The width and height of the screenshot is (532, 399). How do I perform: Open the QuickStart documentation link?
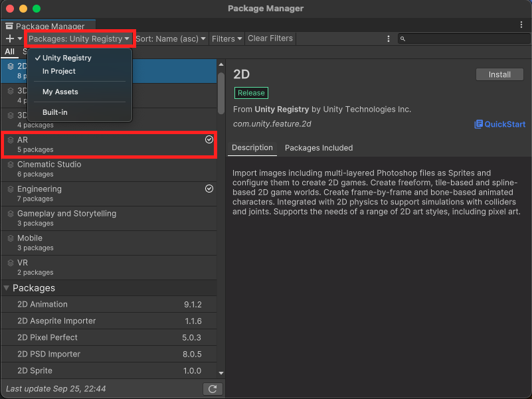point(499,124)
